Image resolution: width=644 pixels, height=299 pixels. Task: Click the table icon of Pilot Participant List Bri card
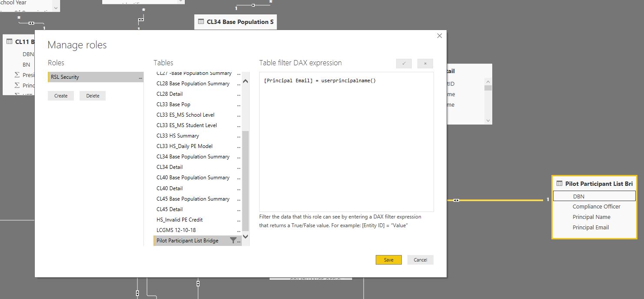tap(560, 184)
